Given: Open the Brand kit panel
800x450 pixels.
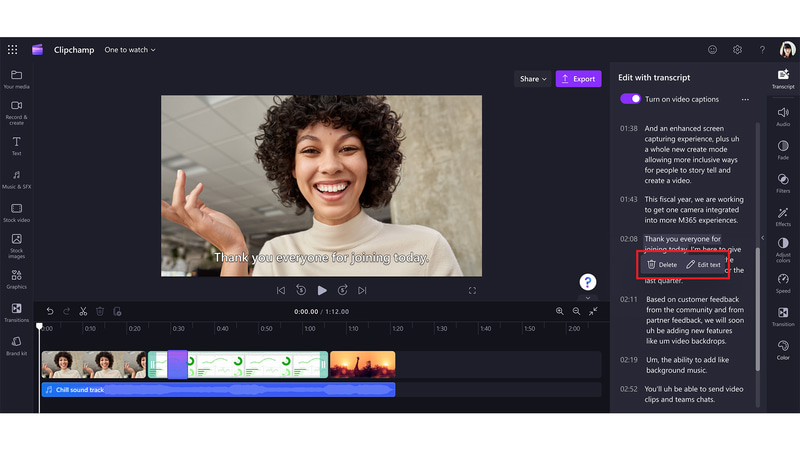Looking at the screenshot, I should click(16, 346).
